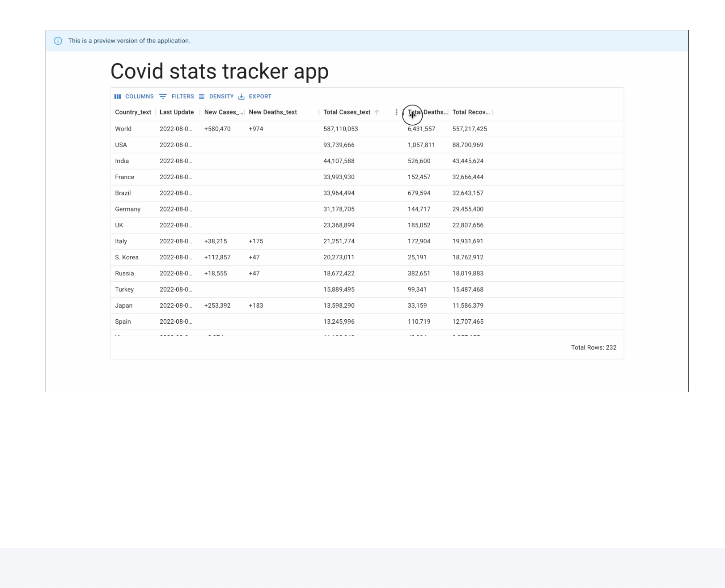Screen dimensions: 725x588
Task: Click UK total recovered 22,807,656
Action: tap(468, 225)
